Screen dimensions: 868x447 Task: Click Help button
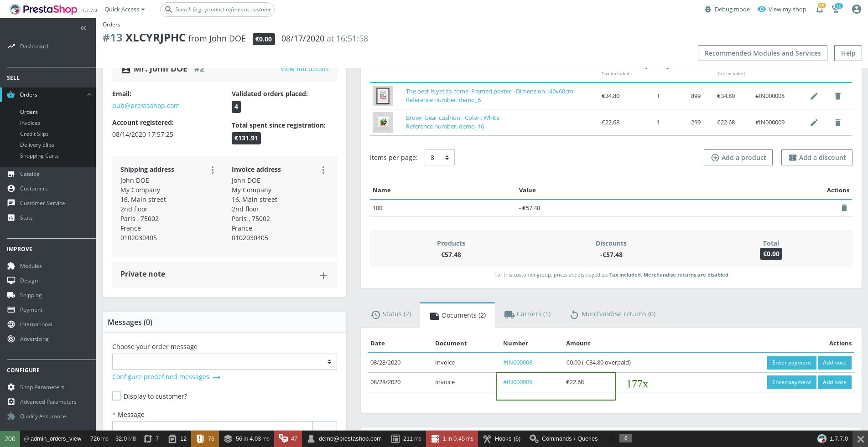pos(848,53)
